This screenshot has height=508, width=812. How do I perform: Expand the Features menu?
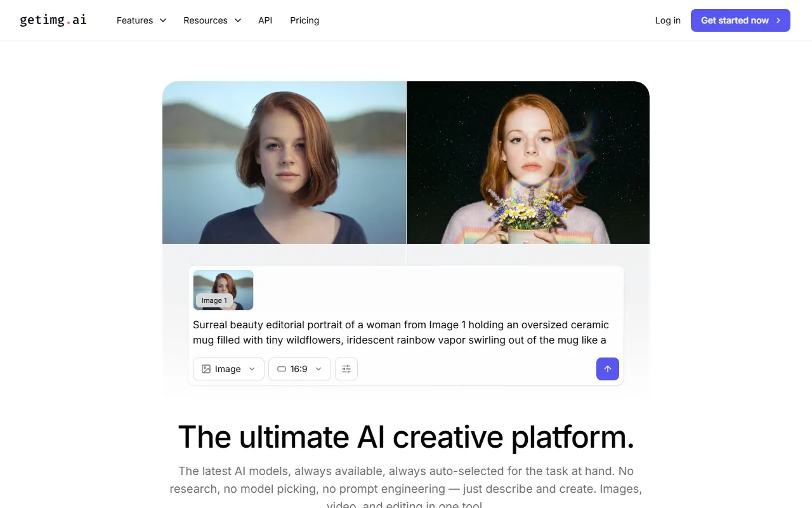pyautogui.click(x=141, y=20)
